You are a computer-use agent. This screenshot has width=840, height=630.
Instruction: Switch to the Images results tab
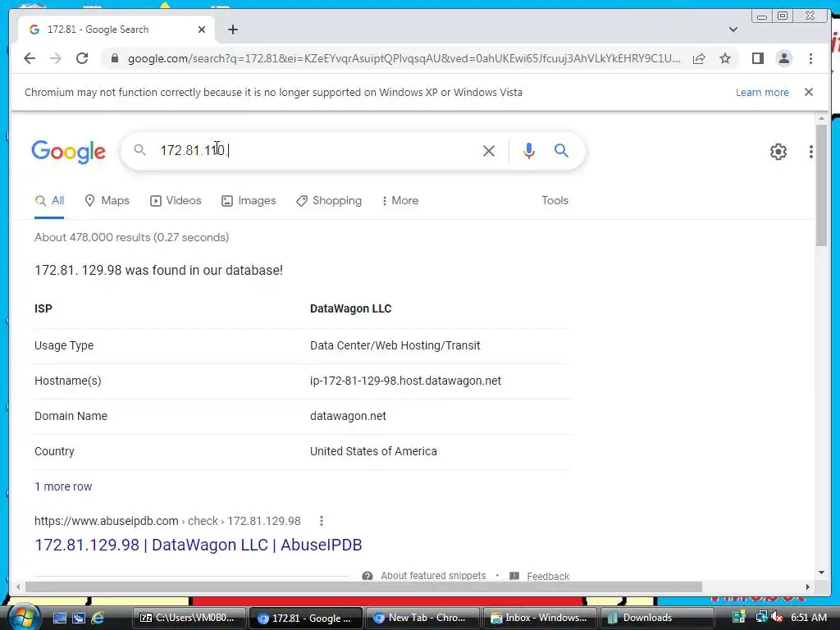[249, 201]
